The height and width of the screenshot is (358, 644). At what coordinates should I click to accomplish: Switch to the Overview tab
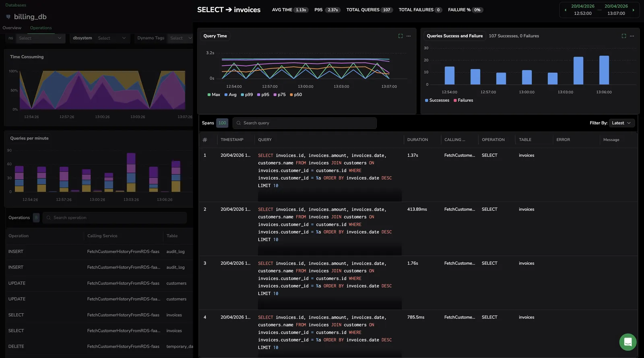click(x=12, y=28)
